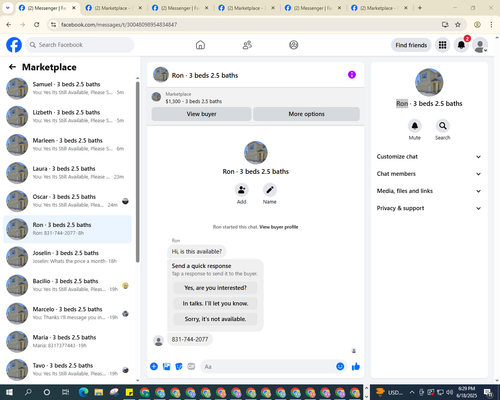This screenshot has width=500, height=400.
Task: Switch to the second Marketplace browser tab
Action: coord(247,8)
